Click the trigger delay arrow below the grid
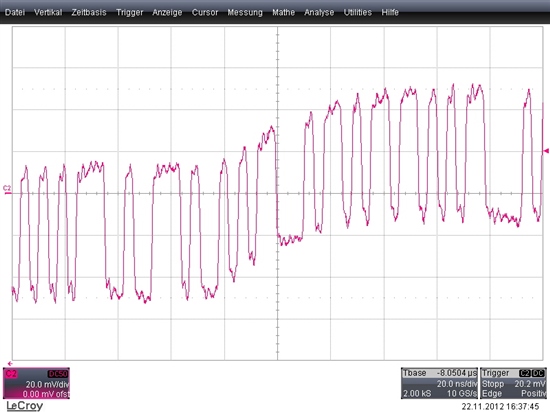This screenshot has width=550, height=412. (x=10, y=364)
